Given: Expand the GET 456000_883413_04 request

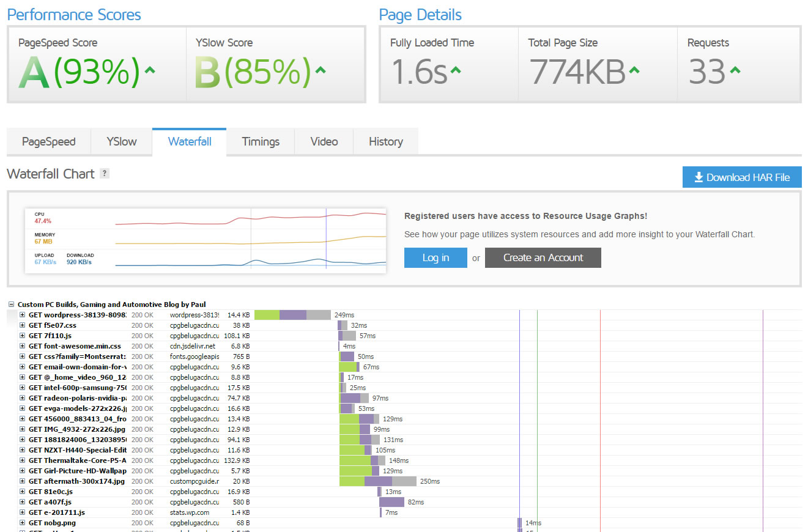Looking at the screenshot, I should click(23, 419).
